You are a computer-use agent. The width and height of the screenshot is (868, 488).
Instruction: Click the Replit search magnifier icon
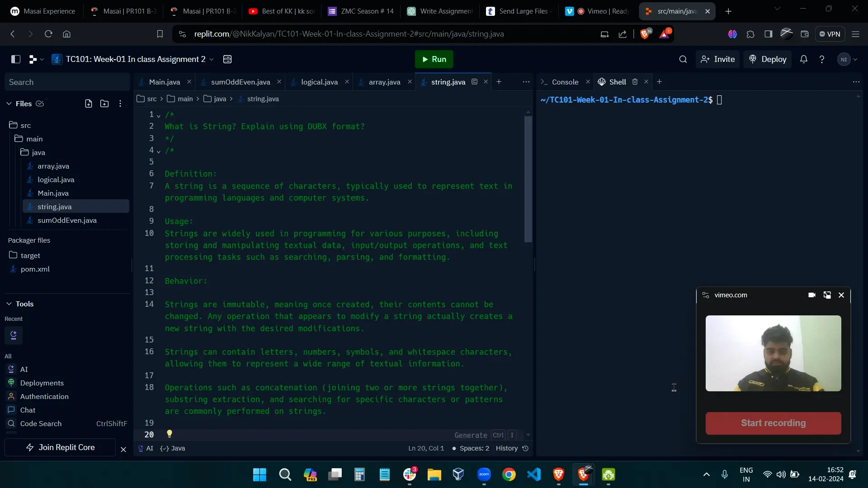click(683, 59)
